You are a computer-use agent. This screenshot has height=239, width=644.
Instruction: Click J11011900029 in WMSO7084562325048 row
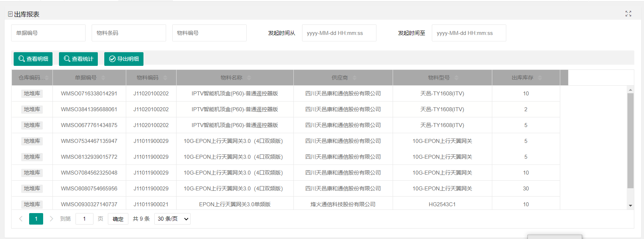pos(151,173)
